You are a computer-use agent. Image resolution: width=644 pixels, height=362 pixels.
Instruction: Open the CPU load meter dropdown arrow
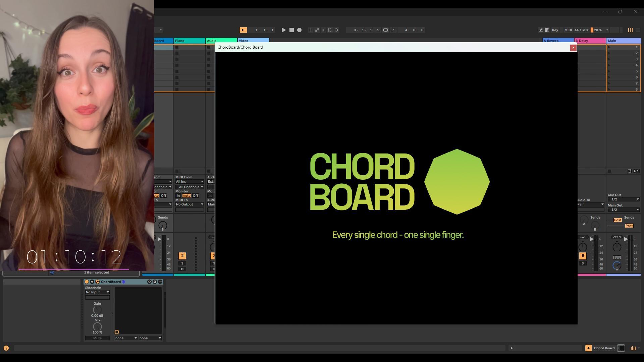point(607,30)
